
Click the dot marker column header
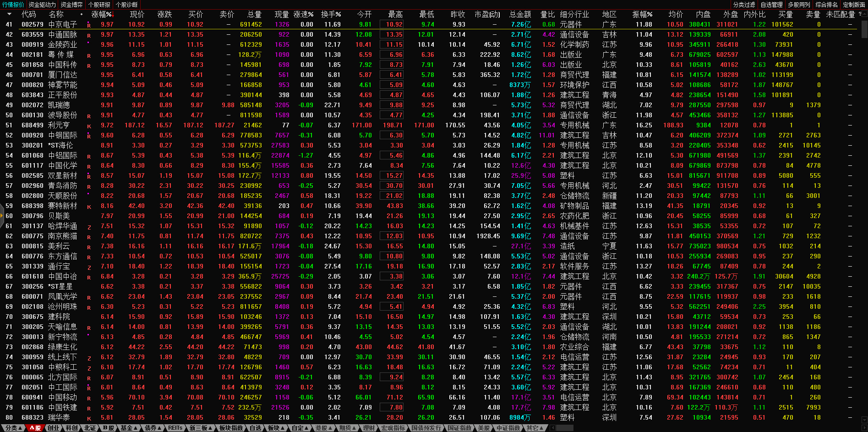82,14
